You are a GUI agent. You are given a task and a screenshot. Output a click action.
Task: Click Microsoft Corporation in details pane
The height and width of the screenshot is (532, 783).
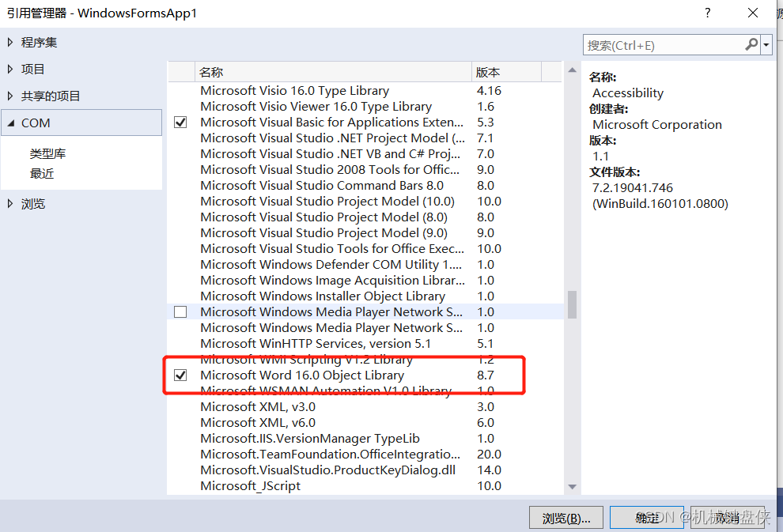point(657,125)
